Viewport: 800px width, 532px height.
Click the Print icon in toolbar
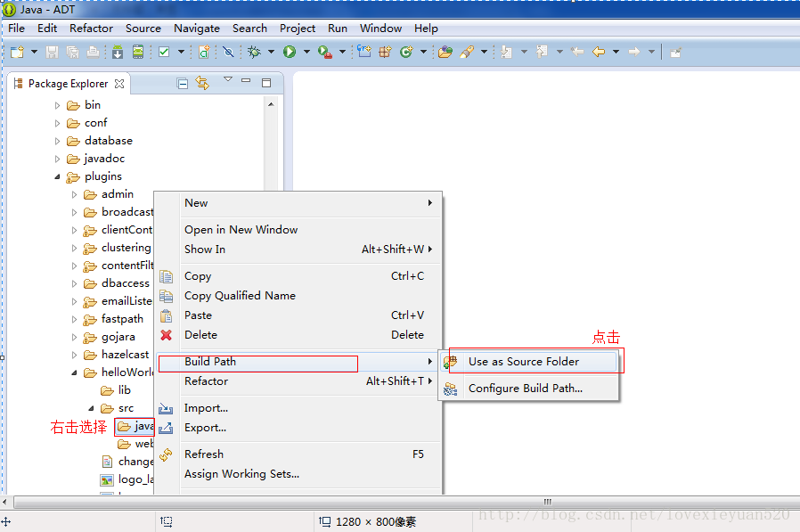93,52
